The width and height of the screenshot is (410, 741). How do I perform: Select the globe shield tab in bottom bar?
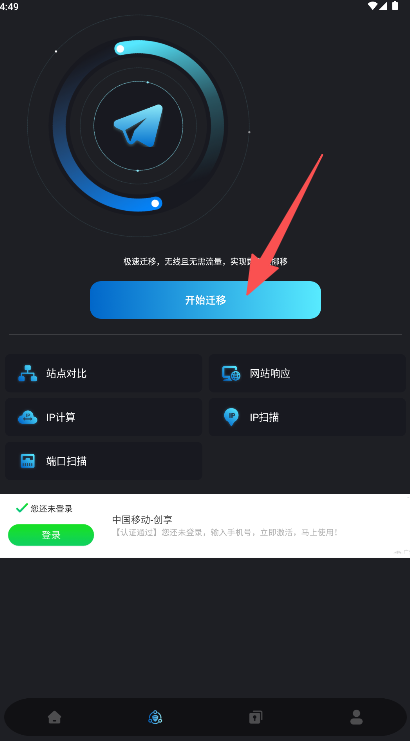[x=155, y=717]
